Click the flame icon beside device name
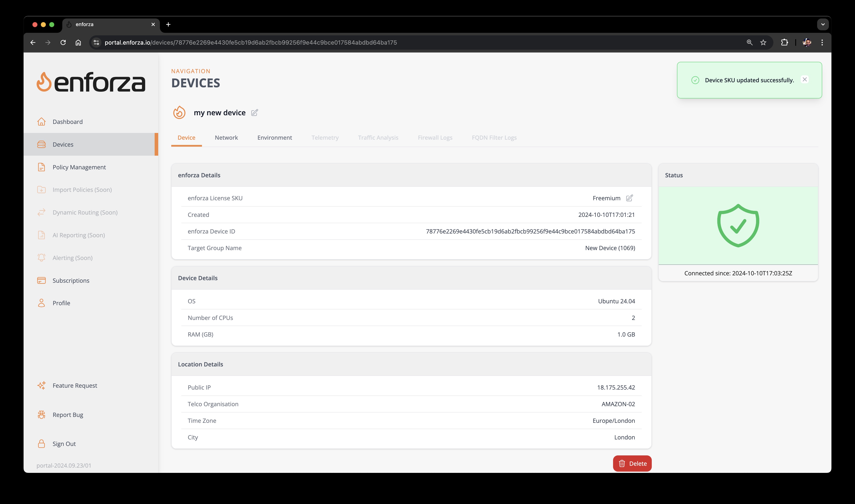The width and height of the screenshot is (855, 504). point(179,112)
